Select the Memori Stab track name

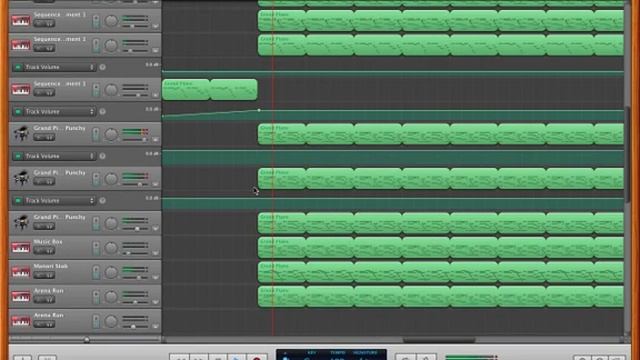[x=51, y=266]
